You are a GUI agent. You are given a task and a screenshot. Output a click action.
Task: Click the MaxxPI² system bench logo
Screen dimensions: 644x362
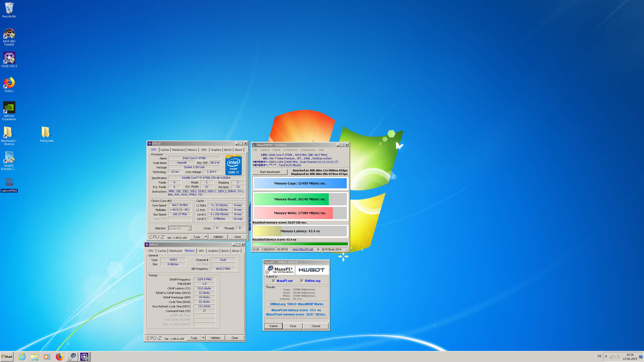(x=279, y=270)
